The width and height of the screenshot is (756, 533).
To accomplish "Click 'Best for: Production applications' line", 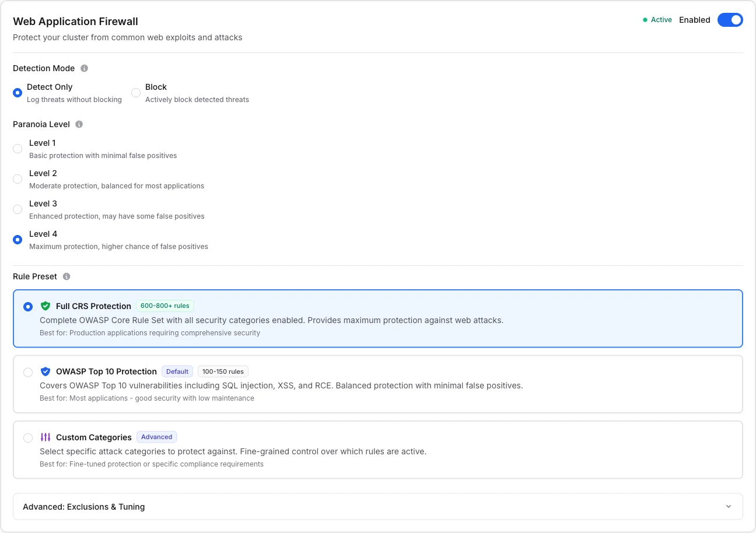I will click(150, 333).
